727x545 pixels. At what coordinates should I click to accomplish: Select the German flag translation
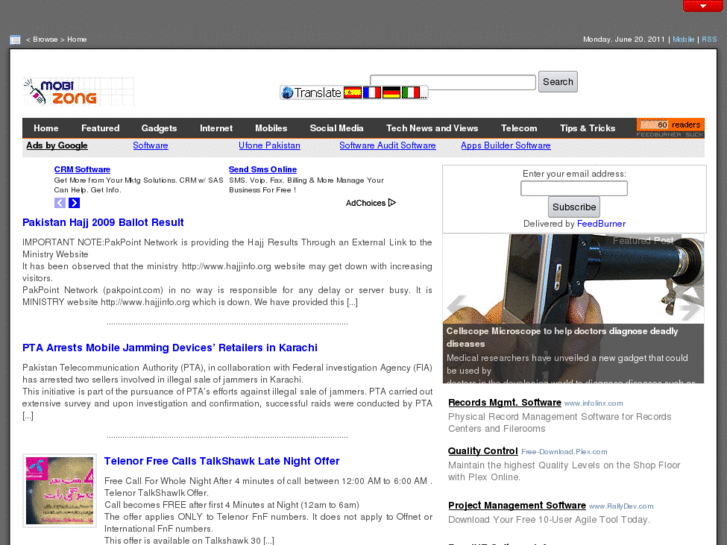pyautogui.click(x=391, y=92)
